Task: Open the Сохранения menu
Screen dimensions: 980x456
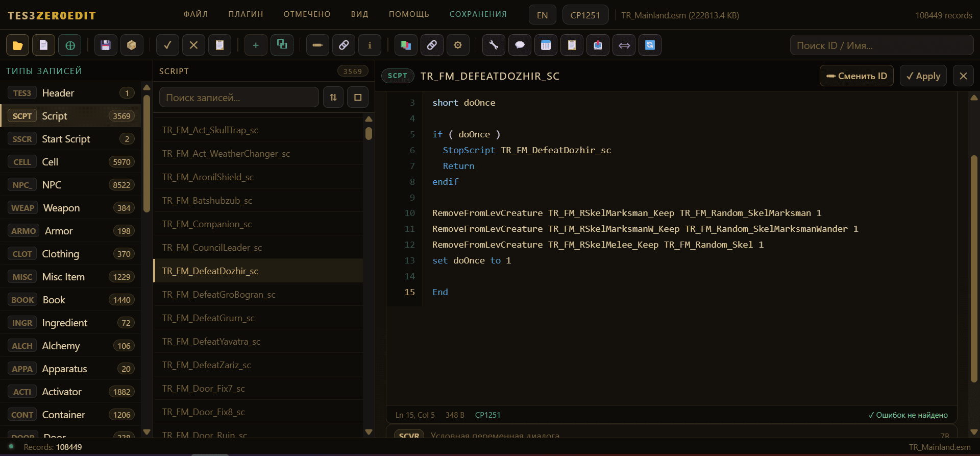Action: click(x=478, y=14)
